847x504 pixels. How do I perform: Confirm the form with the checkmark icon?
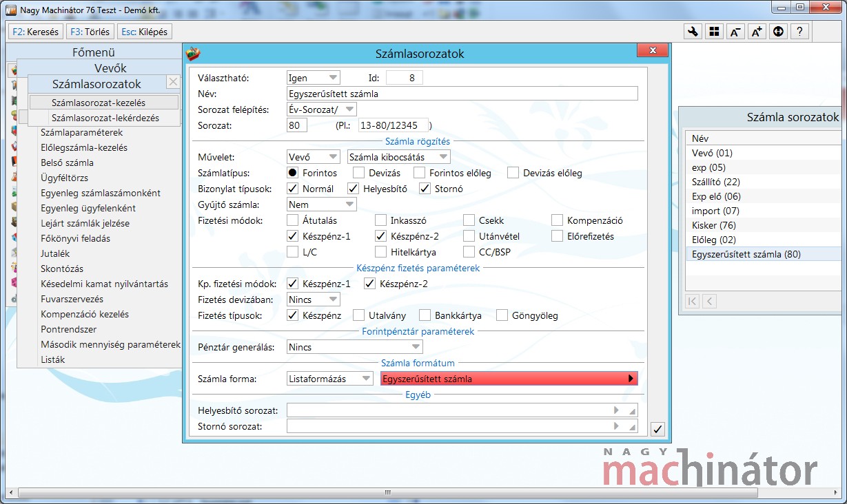coord(657,430)
